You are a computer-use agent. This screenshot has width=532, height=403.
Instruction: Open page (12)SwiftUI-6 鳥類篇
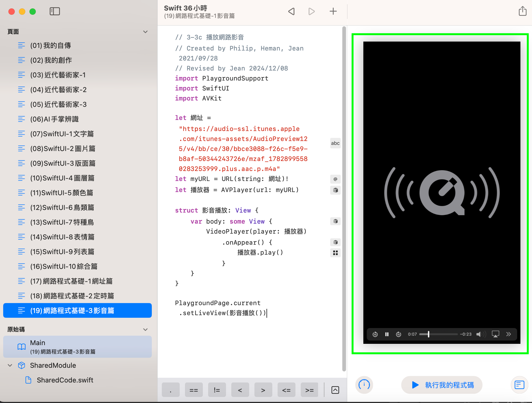pos(62,208)
